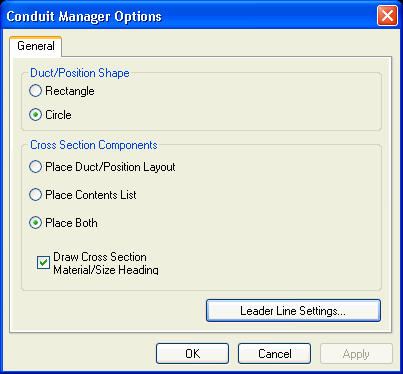
Task: Click the Circle label text
Action: tap(58, 115)
